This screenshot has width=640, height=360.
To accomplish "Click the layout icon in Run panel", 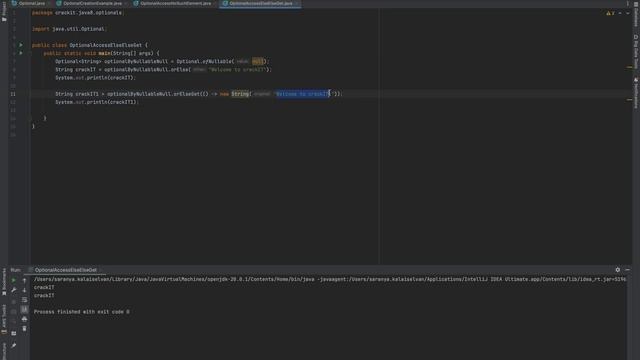I will (x=13, y=333).
